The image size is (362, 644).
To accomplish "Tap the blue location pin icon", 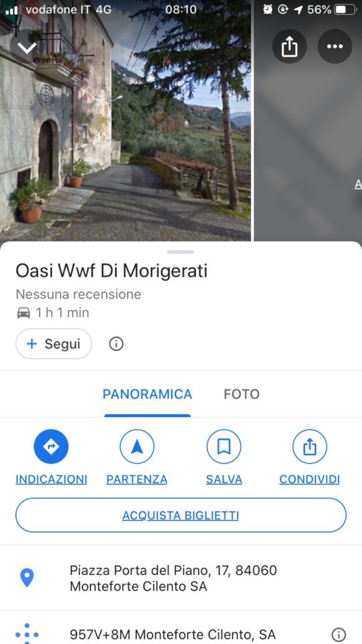I will (27, 578).
